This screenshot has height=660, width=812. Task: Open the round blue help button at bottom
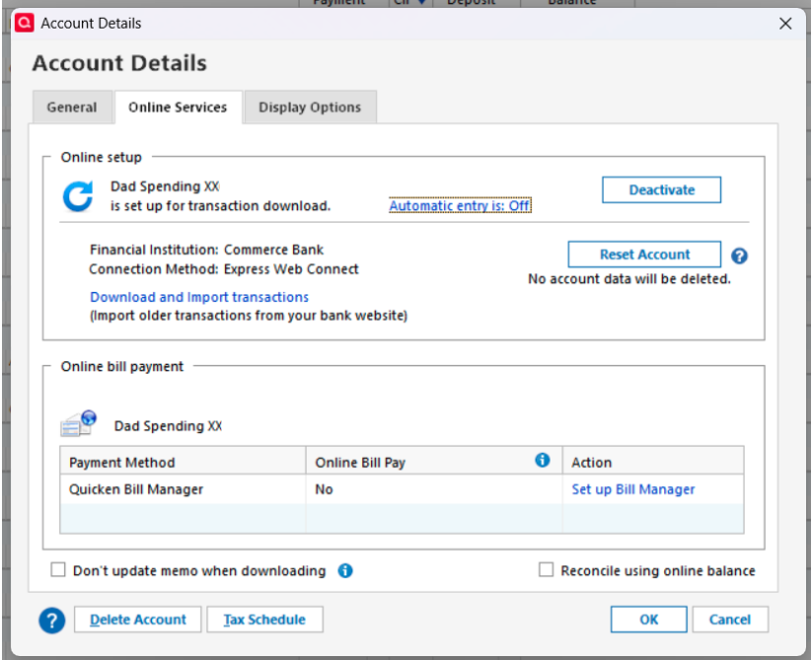pos(51,621)
